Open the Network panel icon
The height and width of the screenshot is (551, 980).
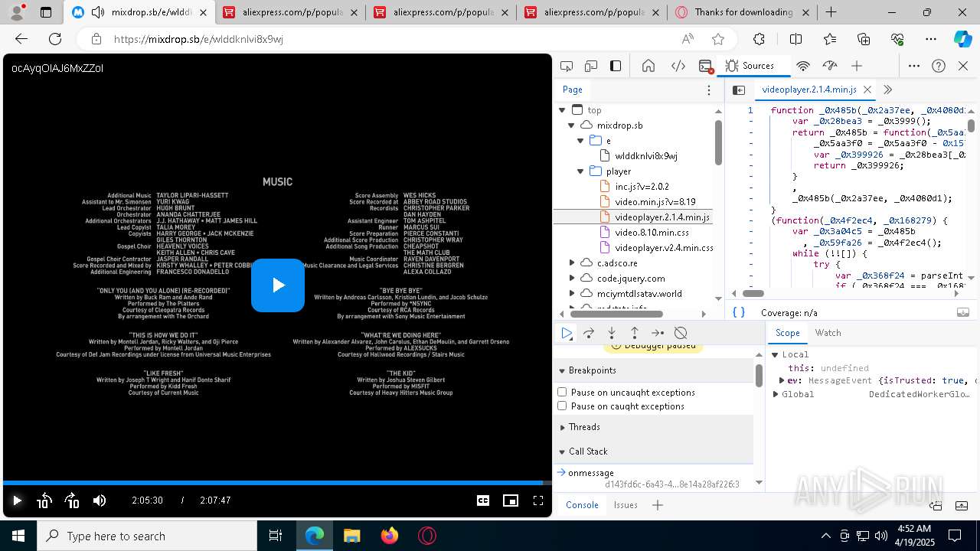[x=803, y=67]
